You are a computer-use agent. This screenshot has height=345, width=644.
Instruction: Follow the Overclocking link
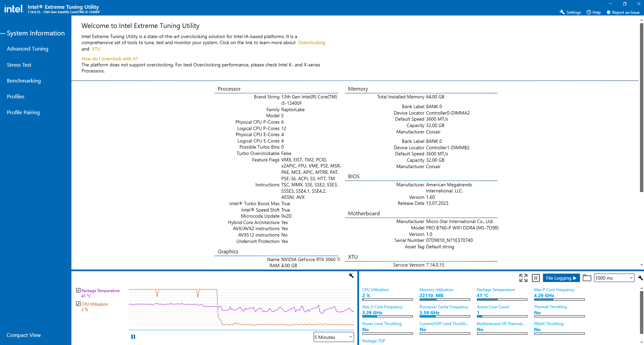[x=312, y=43]
